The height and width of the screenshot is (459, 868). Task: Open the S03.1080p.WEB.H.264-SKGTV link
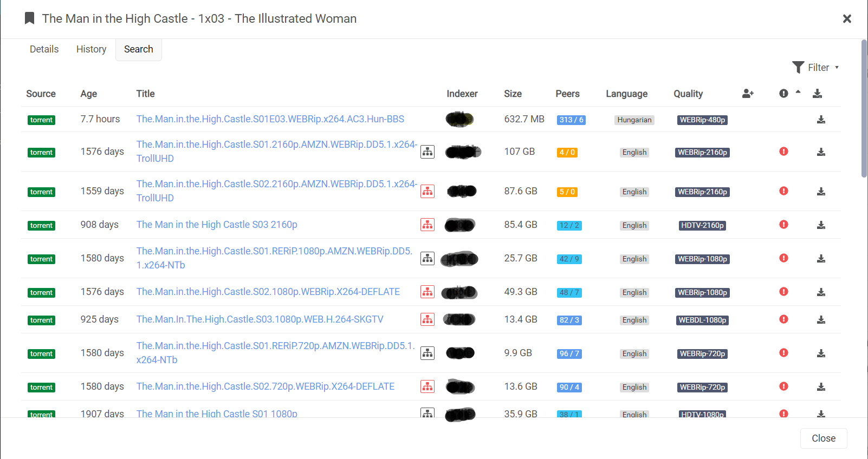coord(260,319)
